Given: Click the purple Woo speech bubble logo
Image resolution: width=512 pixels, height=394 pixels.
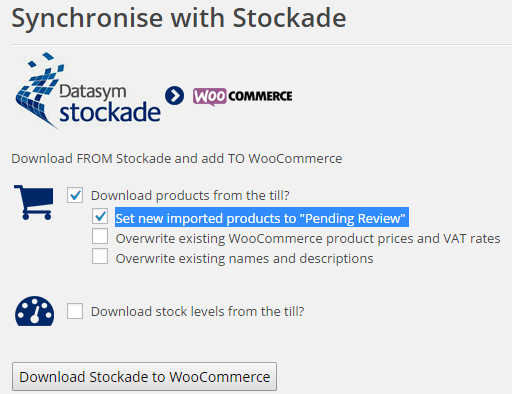Looking at the screenshot, I should pyautogui.click(x=209, y=97).
